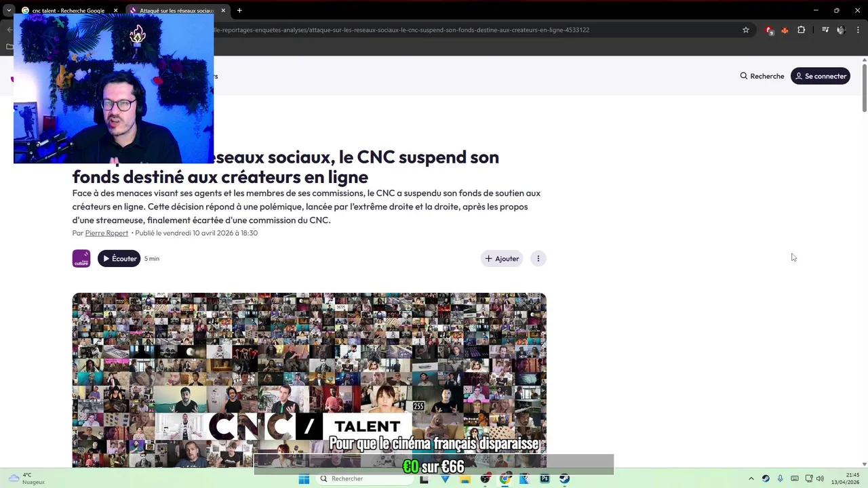
Task: Open the Windows Start menu
Action: (304, 479)
